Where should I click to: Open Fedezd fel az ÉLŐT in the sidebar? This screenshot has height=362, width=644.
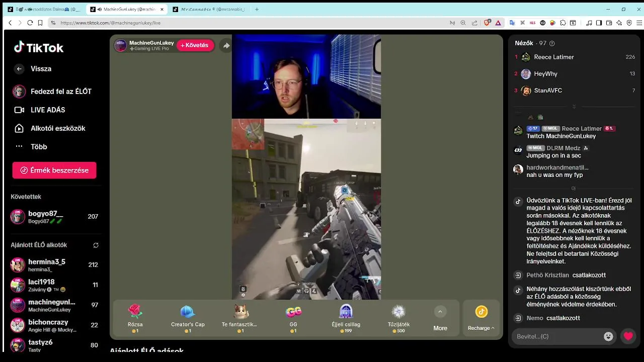[x=52, y=92]
